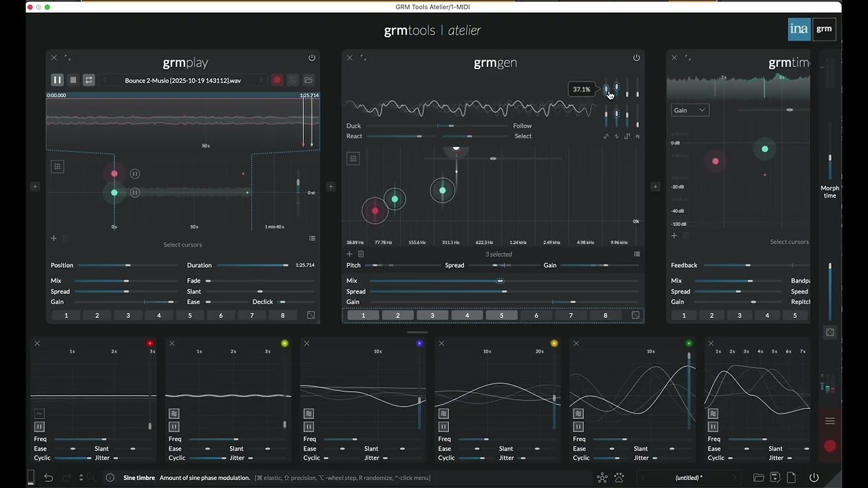The width and height of the screenshot is (868, 488).
Task: Open the list view icon in grmgen
Action: tap(637, 254)
